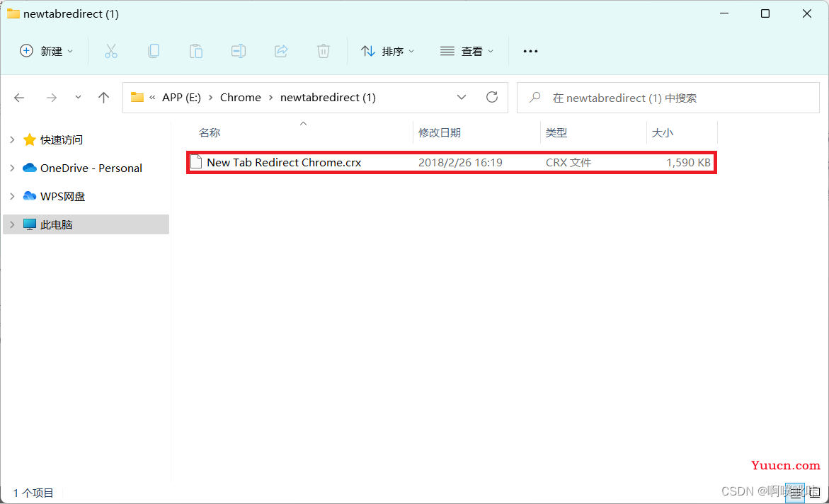
Task: Click the search box for newtabredirect (1)
Action: pyautogui.click(x=668, y=98)
